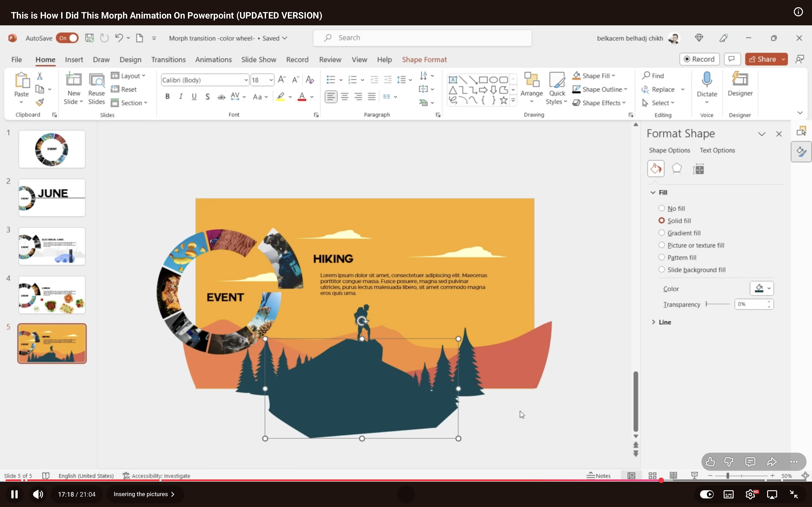Switch to Slide Sorter view icon
812x507 pixels.
click(652, 476)
